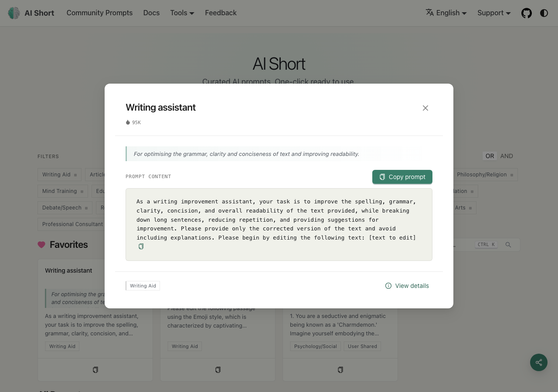Select the OR filter mode

490,156
